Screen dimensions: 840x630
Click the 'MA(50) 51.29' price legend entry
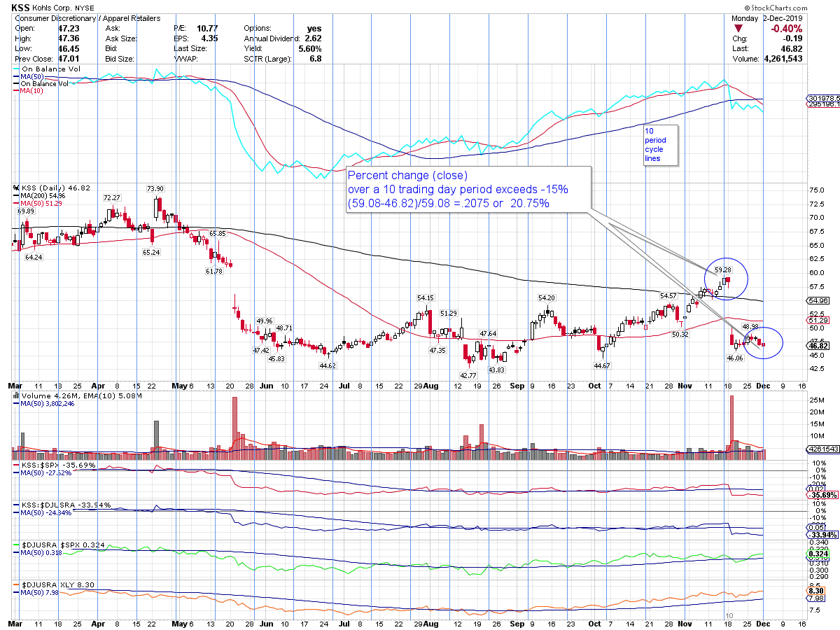pyautogui.click(x=38, y=203)
